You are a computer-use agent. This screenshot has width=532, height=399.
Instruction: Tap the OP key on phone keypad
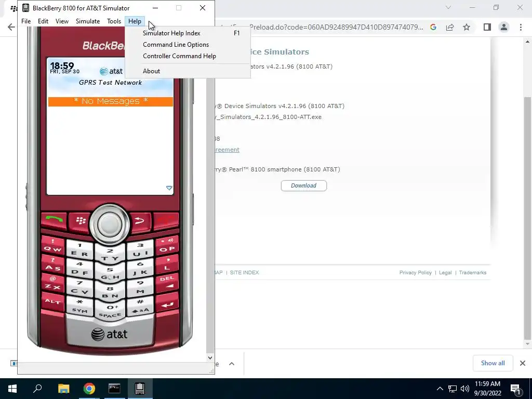point(167,246)
